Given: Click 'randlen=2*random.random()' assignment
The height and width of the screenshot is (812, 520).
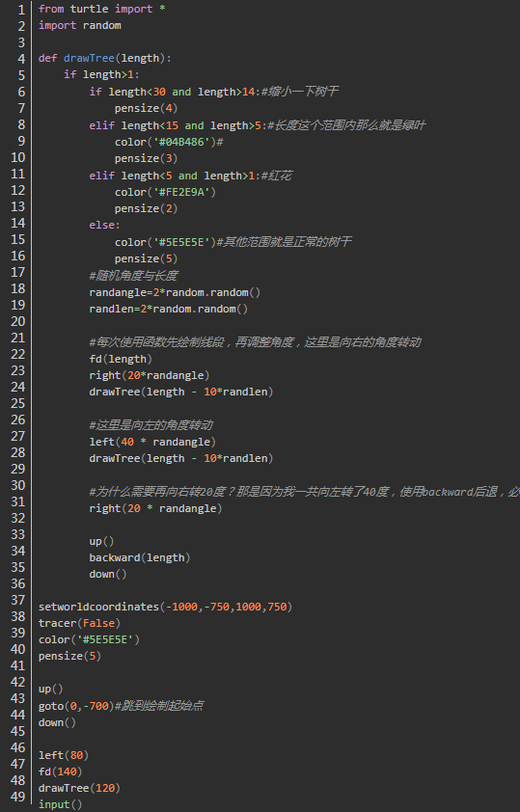Looking at the screenshot, I should (x=169, y=310).
